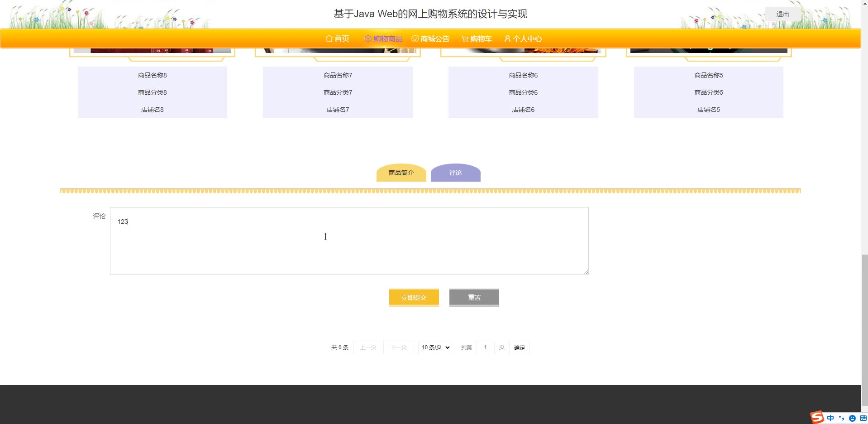
Task: Open the soft keyboard icon
Action: [x=863, y=418]
